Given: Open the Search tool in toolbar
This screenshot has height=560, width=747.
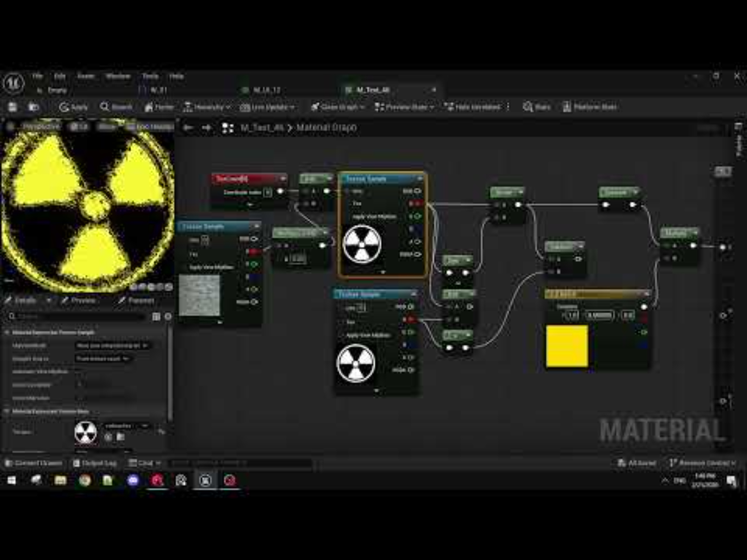Looking at the screenshot, I should coord(116,107).
